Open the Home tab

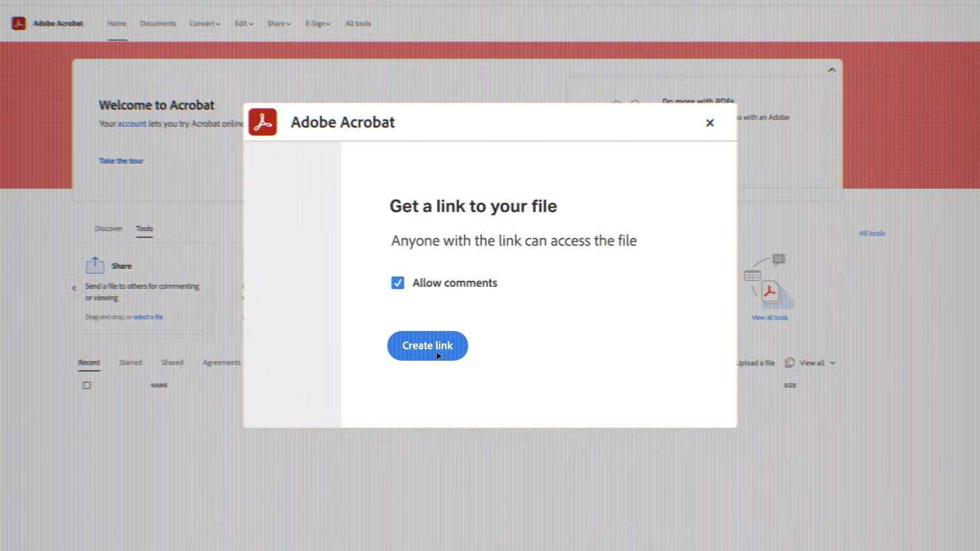click(117, 24)
